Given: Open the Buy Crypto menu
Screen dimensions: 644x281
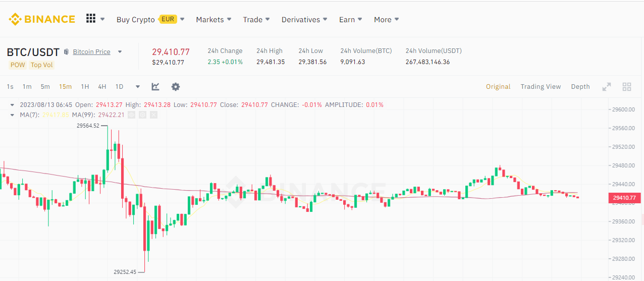Looking at the screenshot, I should pos(136,19).
